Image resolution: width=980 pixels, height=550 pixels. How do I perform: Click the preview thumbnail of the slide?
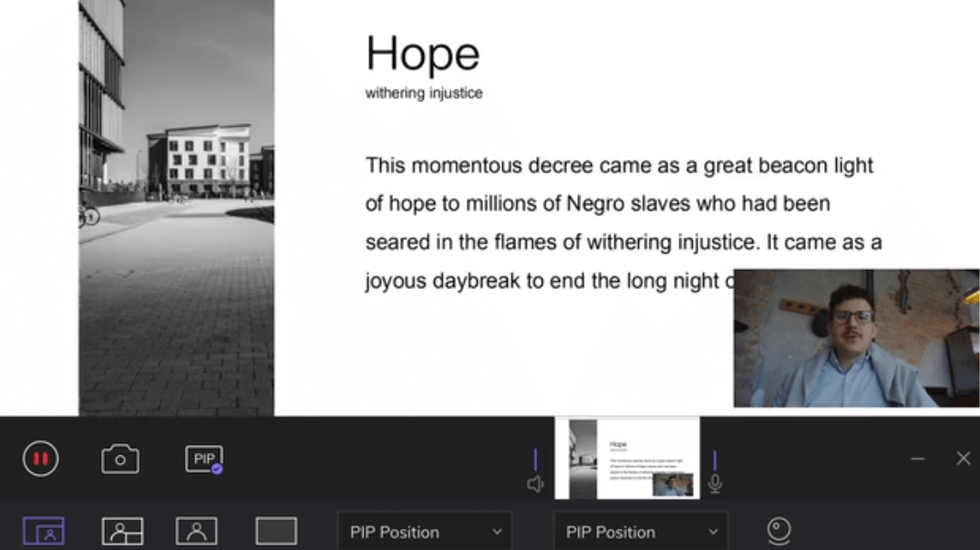coord(627,458)
